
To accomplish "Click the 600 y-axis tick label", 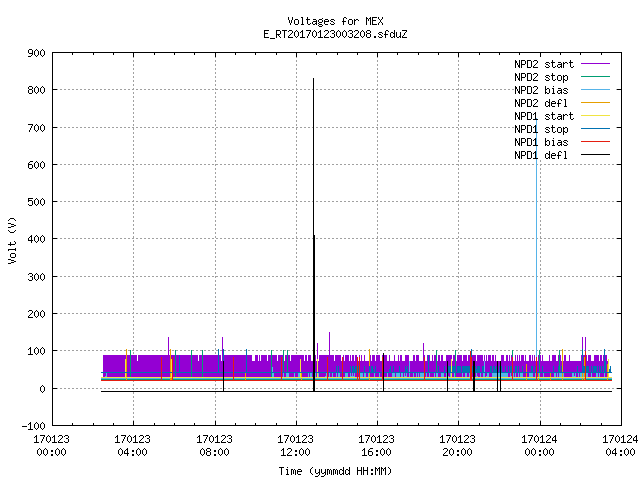I will [36, 165].
